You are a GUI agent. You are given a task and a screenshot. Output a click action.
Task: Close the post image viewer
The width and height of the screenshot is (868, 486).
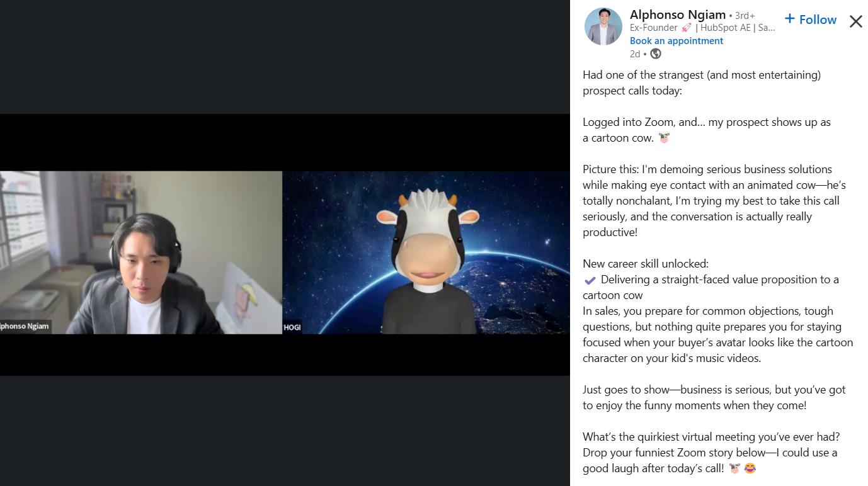pos(855,21)
